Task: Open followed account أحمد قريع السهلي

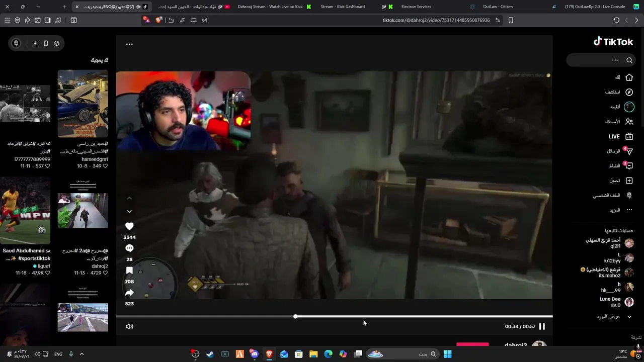Action: (609, 243)
